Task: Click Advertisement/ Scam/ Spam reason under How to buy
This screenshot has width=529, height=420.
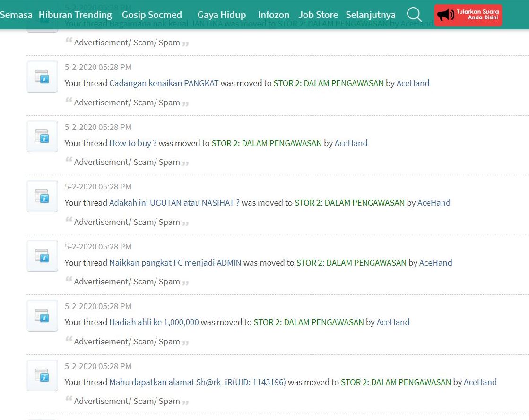Action: click(x=127, y=162)
